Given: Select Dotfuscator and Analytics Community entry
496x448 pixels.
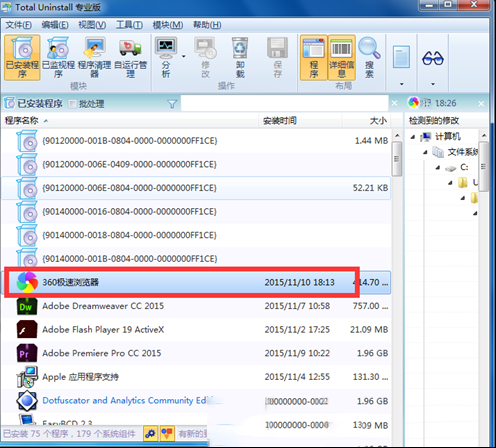Looking at the screenshot, I should coord(196,401).
